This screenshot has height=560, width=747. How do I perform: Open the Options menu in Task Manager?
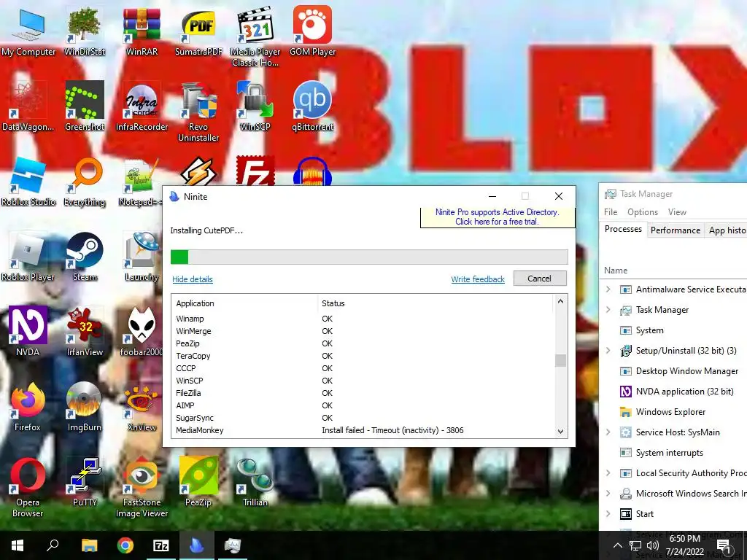tap(642, 212)
